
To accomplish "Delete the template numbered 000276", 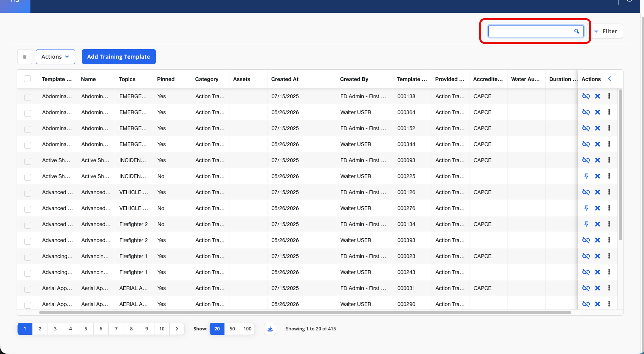I will [598, 208].
